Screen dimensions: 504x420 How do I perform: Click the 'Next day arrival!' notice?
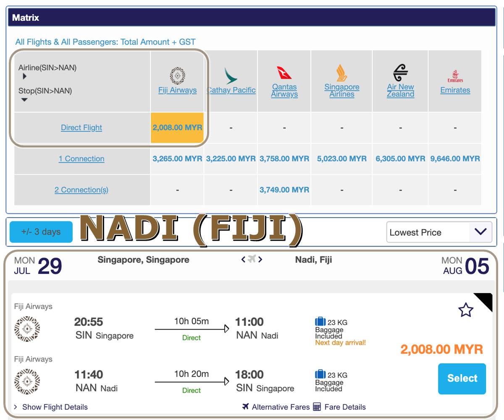pyautogui.click(x=341, y=343)
